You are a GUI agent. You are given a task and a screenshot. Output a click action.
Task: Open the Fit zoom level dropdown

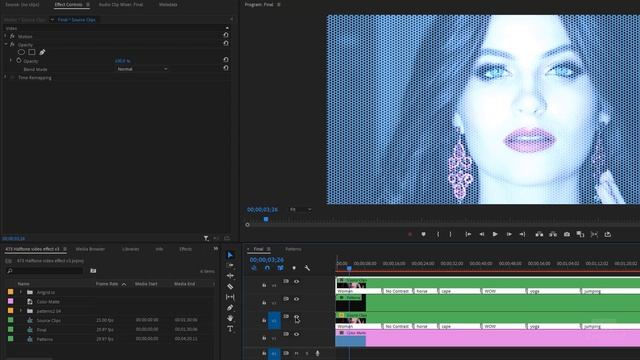(300, 209)
